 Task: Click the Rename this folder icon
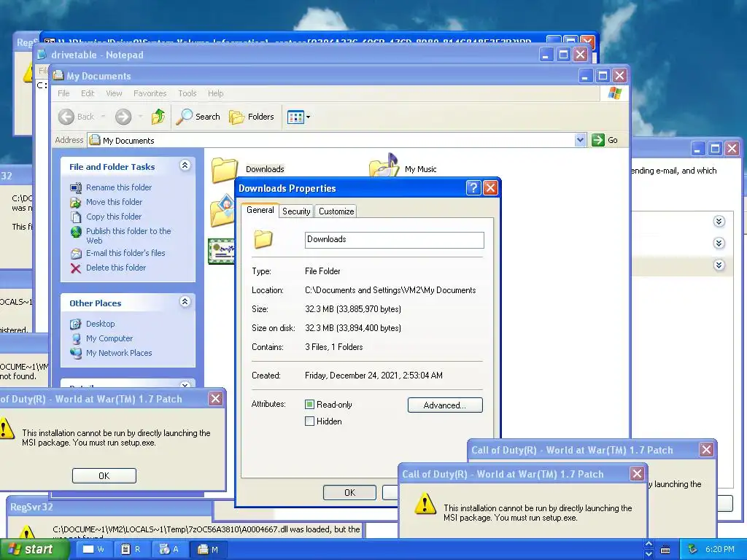point(76,187)
